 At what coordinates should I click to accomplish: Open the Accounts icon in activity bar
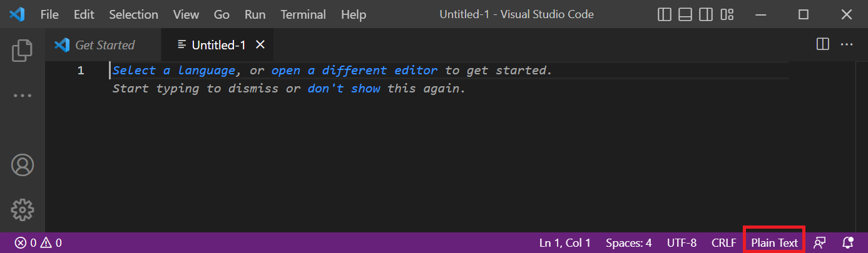click(x=23, y=165)
